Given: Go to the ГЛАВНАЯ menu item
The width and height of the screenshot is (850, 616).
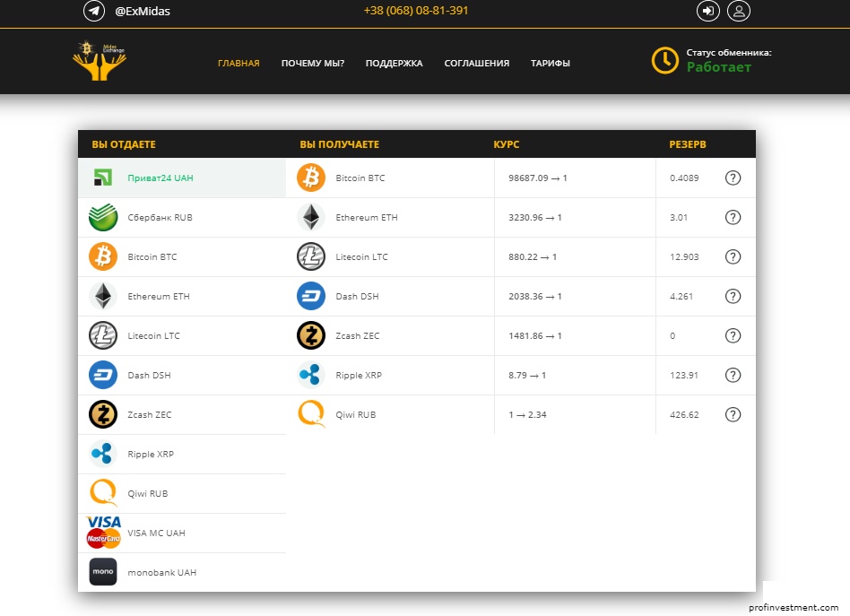Looking at the screenshot, I should click(x=239, y=64).
